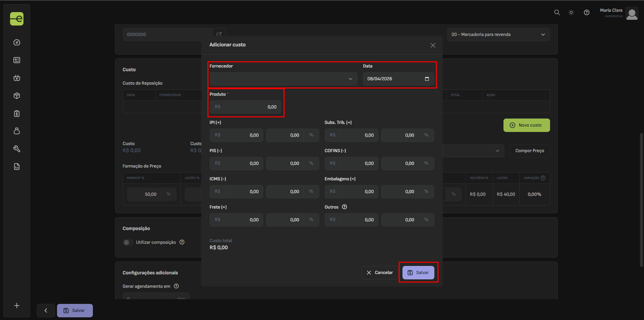
Task: Click the Produto value input field
Action: [253, 107]
